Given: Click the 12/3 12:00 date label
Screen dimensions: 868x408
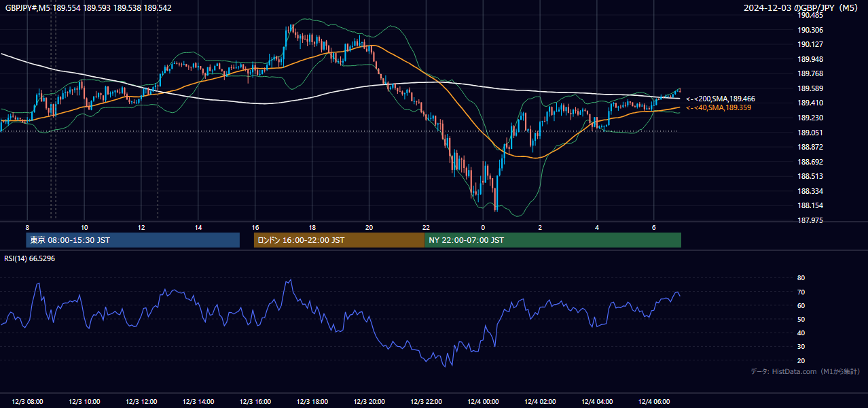Looking at the screenshot, I should point(142,402).
